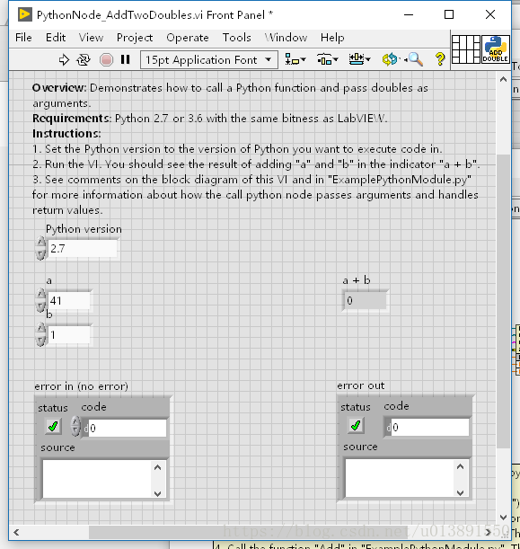Click the error out source text box
This screenshot has height=549, width=520.
coord(400,478)
